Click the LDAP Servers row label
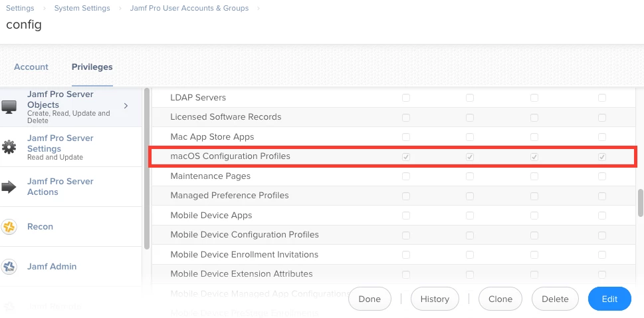 point(198,98)
